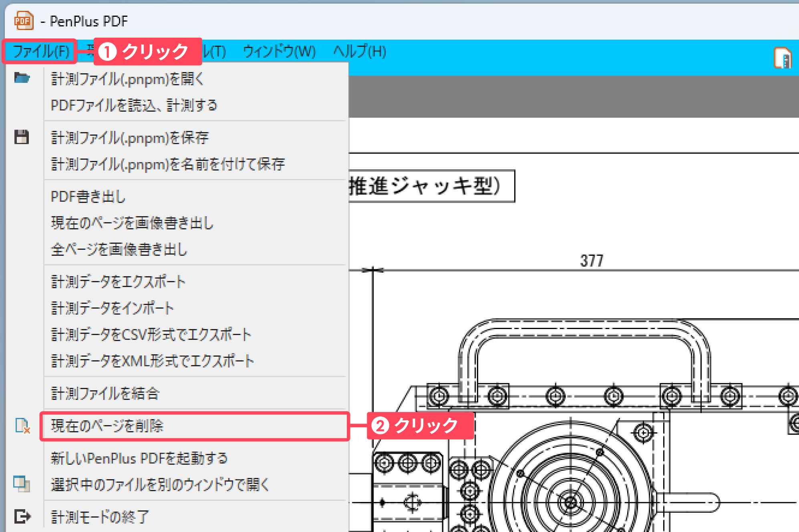The width and height of the screenshot is (799, 532).
Task: Choose 新しいPenPlus PDFを起動する
Action: 139,458
